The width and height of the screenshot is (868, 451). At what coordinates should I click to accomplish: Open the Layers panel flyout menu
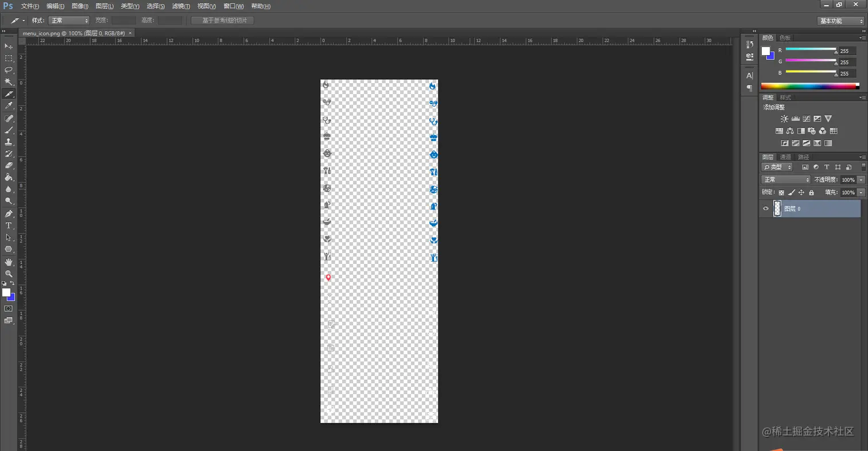tap(863, 157)
